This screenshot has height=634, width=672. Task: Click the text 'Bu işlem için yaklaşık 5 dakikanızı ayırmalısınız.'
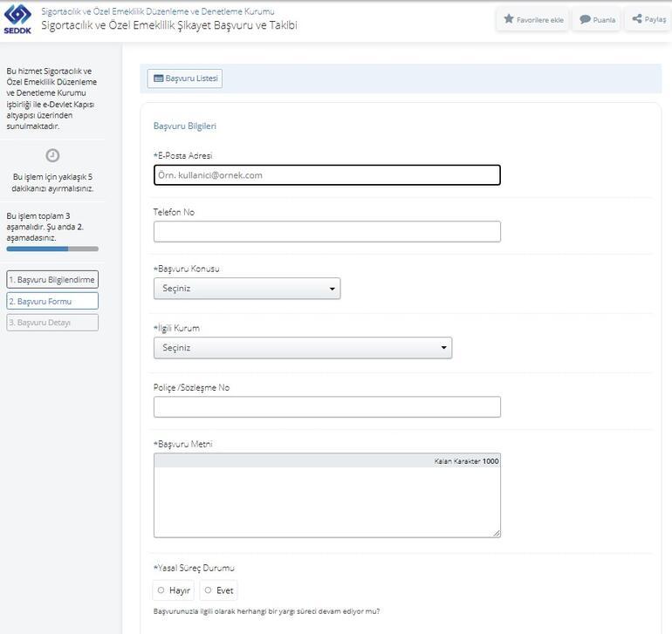point(52,182)
